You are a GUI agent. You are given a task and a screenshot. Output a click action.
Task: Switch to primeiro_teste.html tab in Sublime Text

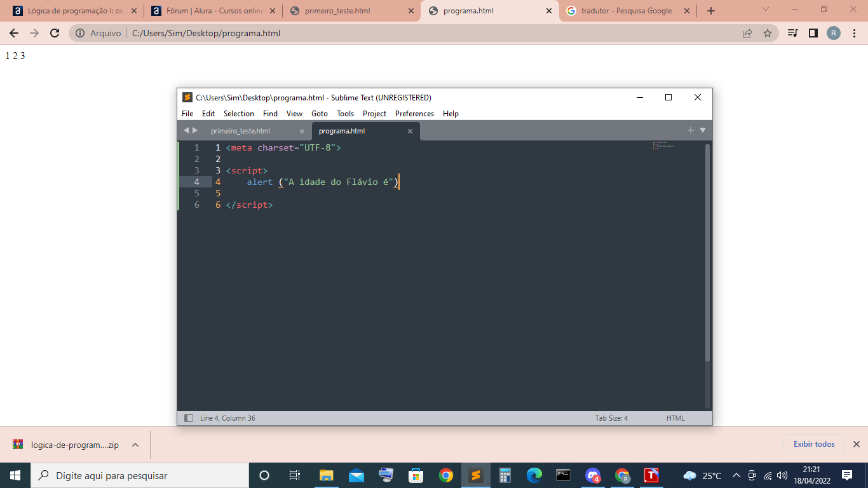(x=241, y=131)
